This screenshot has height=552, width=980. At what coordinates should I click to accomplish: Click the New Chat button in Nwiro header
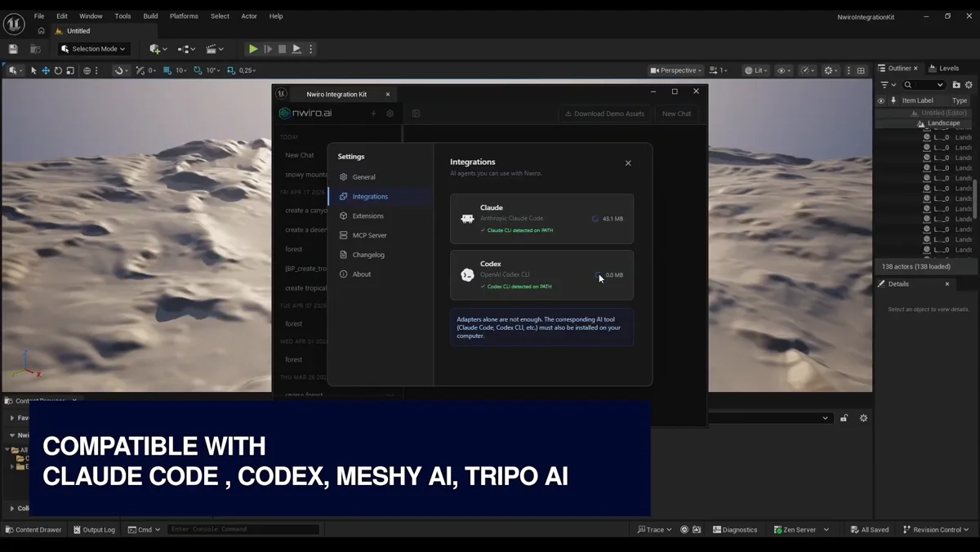point(676,114)
